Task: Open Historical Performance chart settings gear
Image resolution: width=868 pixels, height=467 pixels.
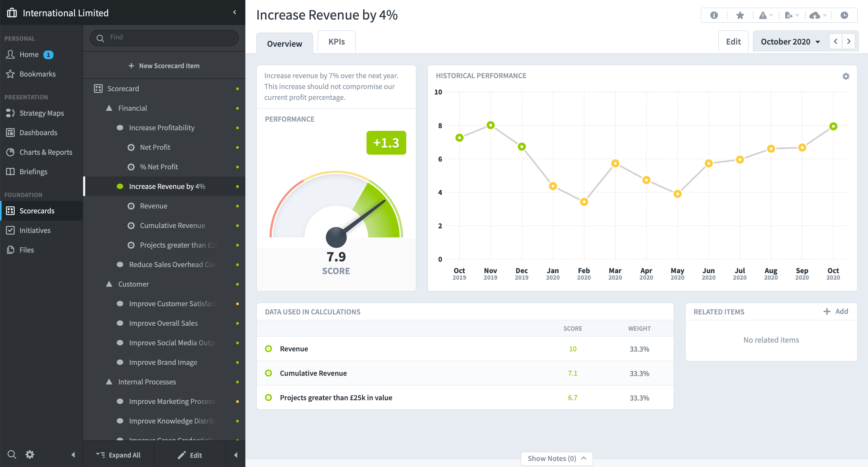Action: [846, 76]
